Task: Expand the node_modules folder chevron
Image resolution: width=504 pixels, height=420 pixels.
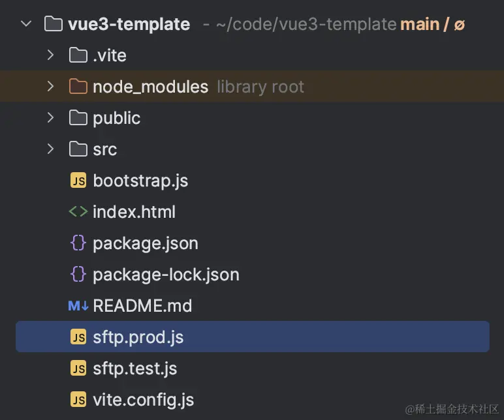Action: click(x=51, y=87)
